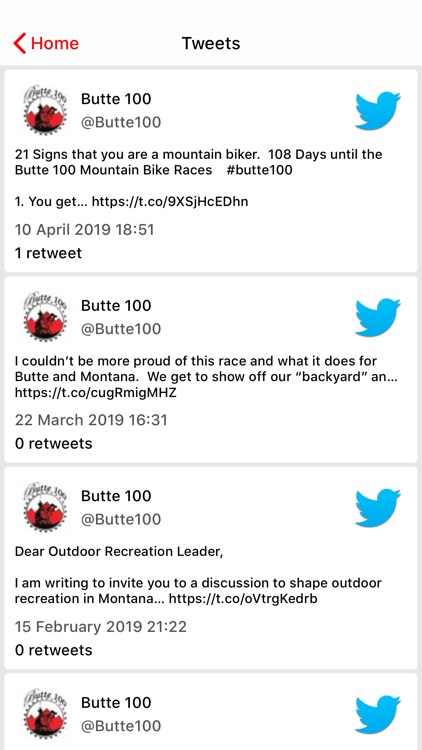Click @Butte100 handle in 22 March tweet
The height and width of the screenshot is (750, 422).
(121, 329)
